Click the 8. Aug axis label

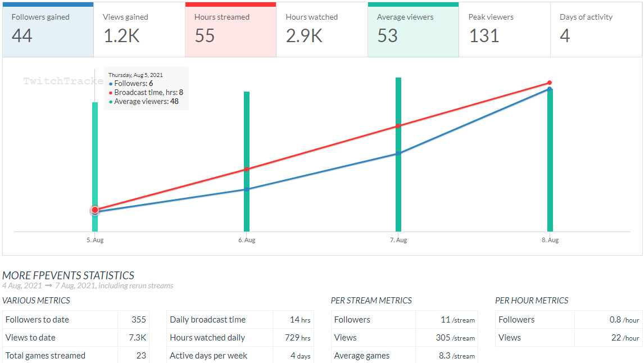pyautogui.click(x=550, y=240)
